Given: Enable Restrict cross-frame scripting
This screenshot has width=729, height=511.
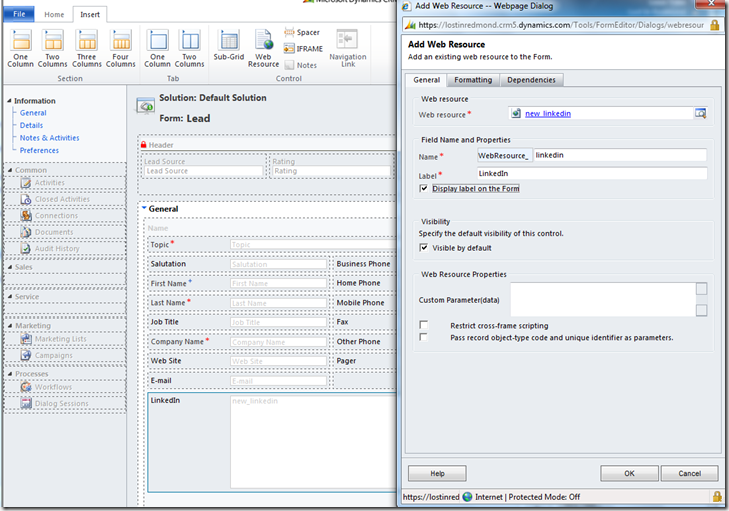Looking at the screenshot, I should 424,325.
